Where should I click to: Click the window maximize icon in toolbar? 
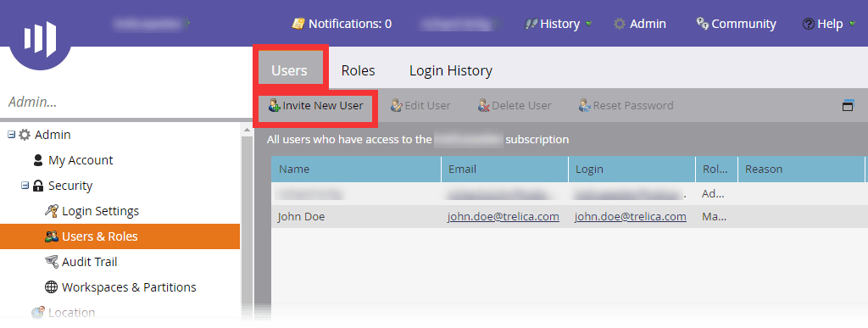pyautogui.click(x=848, y=106)
